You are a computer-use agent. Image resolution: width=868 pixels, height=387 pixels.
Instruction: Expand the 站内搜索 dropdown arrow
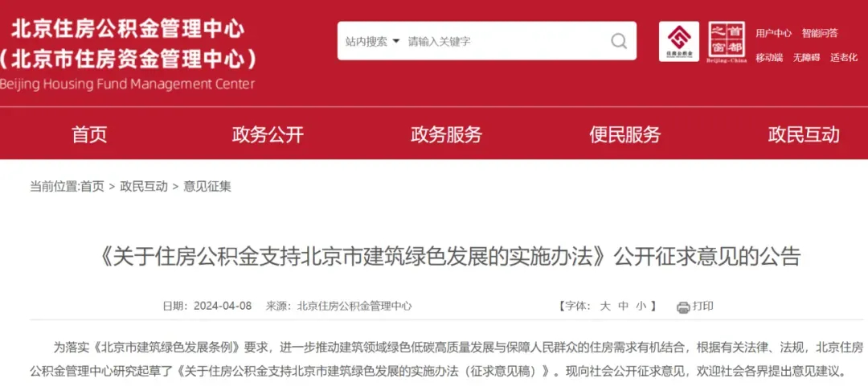(395, 41)
